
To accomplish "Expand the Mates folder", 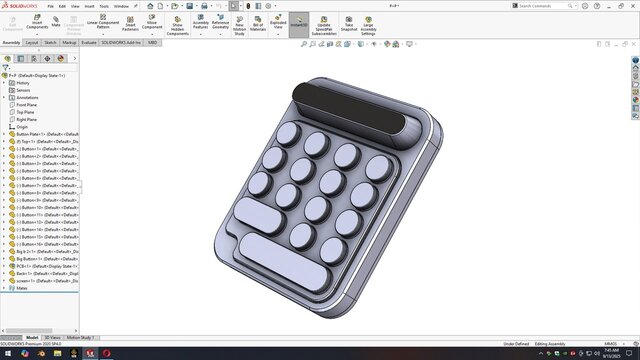I will (x=4, y=288).
